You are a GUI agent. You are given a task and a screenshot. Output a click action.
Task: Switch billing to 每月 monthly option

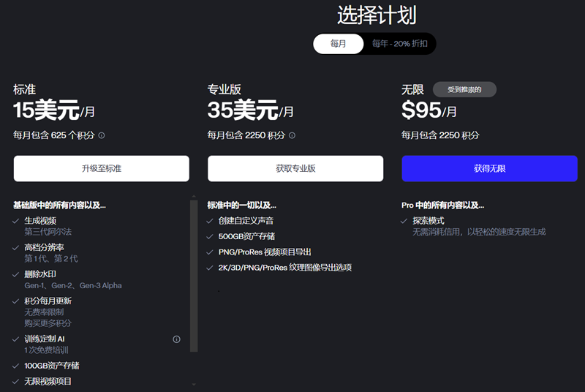pos(338,44)
